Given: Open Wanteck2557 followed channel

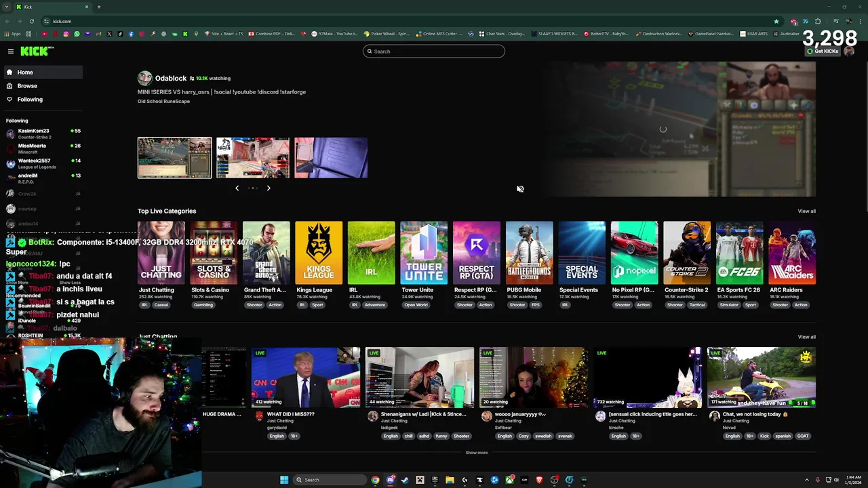Looking at the screenshot, I should (43, 163).
